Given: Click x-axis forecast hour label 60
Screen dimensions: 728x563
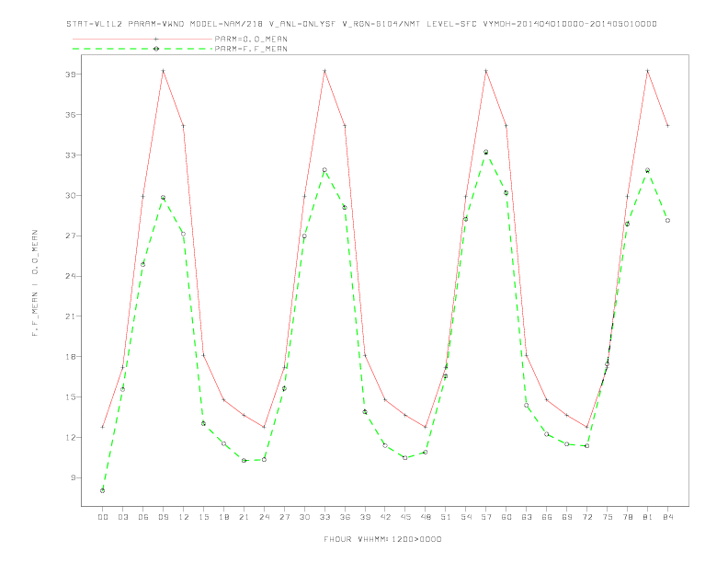Looking at the screenshot, I should click(506, 517).
